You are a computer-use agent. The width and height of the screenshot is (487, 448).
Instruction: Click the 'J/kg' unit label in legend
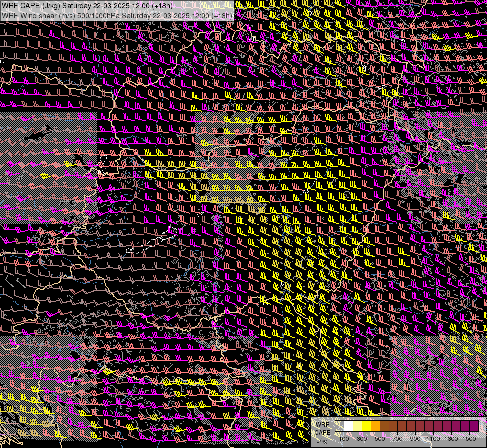click(x=322, y=441)
